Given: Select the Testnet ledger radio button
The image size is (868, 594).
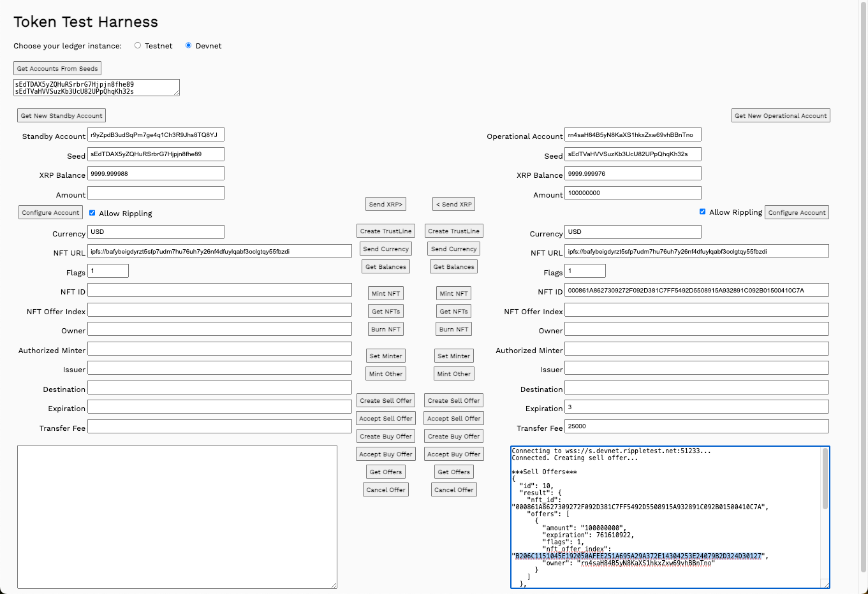Looking at the screenshot, I should tap(138, 45).
